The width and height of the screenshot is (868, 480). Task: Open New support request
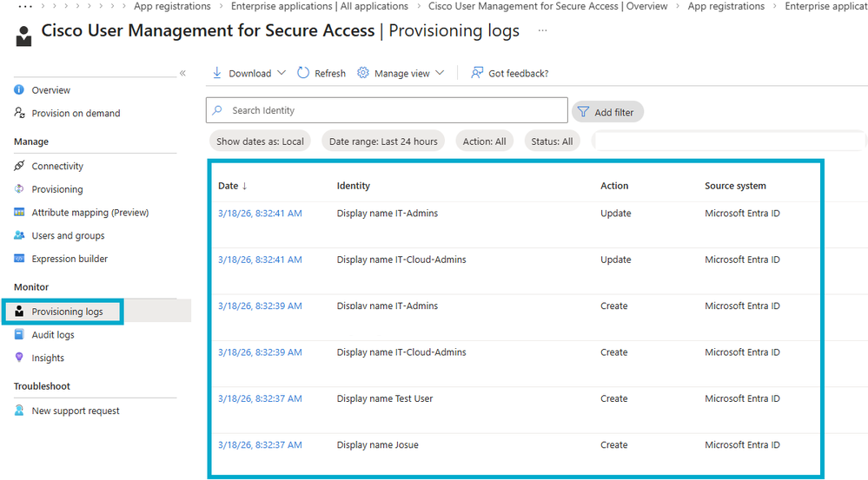pos(76,411)
